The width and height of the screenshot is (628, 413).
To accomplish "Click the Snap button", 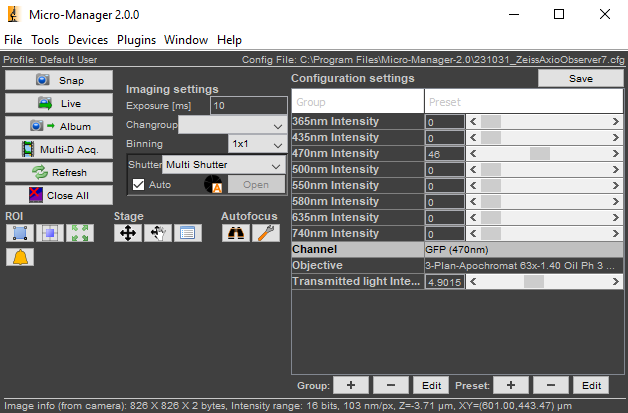I will (x=60, y=80).
